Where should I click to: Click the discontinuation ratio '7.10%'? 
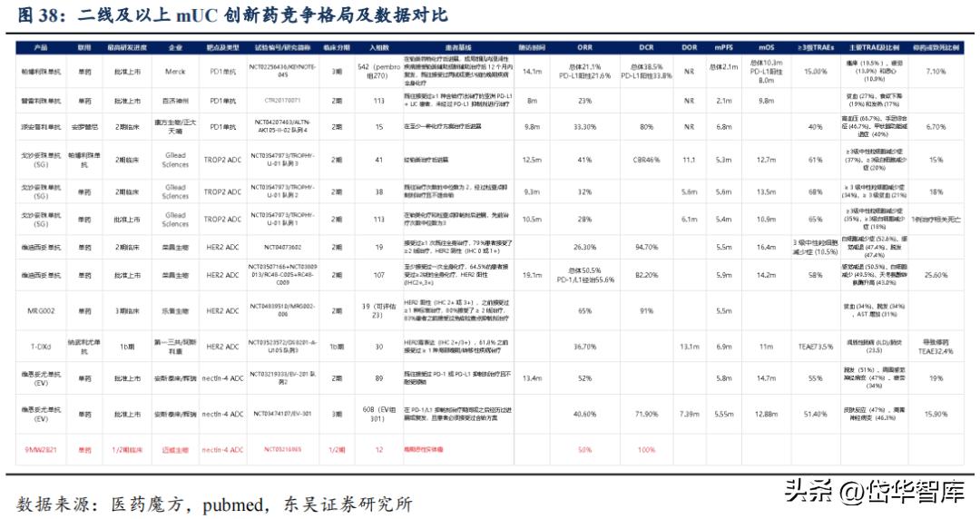(x=936, y=72)
